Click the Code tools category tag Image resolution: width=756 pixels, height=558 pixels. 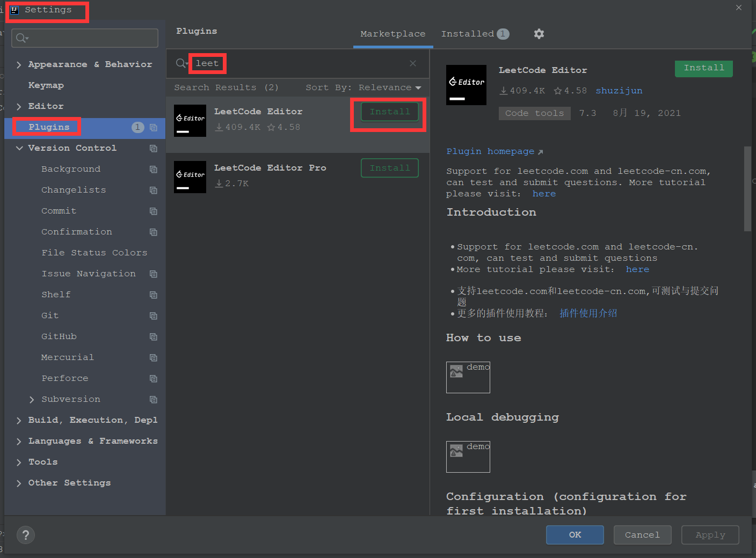pyautogui.click(x=535, y=113)
